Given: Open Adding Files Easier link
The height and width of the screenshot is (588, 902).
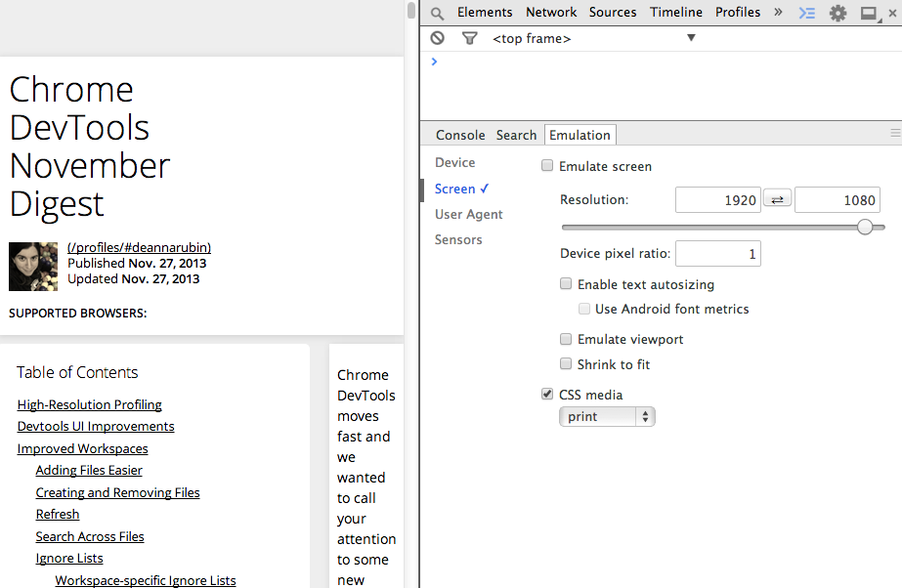Looking at the screenshot, I should point(89,470).
